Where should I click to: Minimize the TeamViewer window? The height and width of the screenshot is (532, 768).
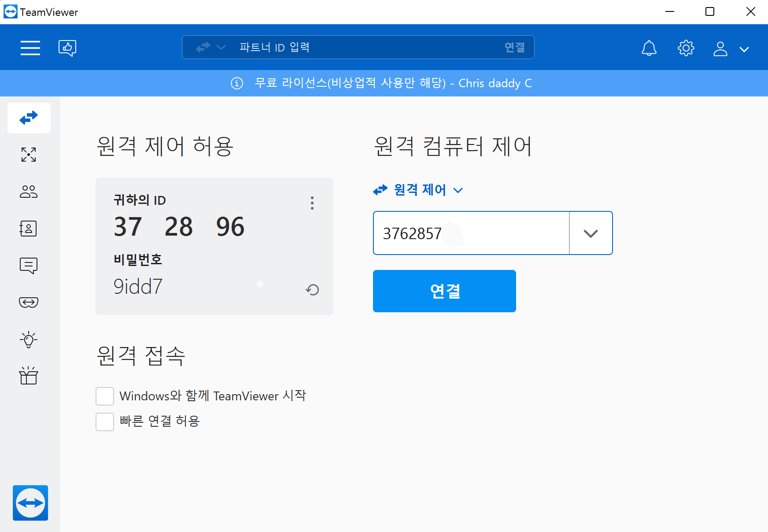click(670, 12)
